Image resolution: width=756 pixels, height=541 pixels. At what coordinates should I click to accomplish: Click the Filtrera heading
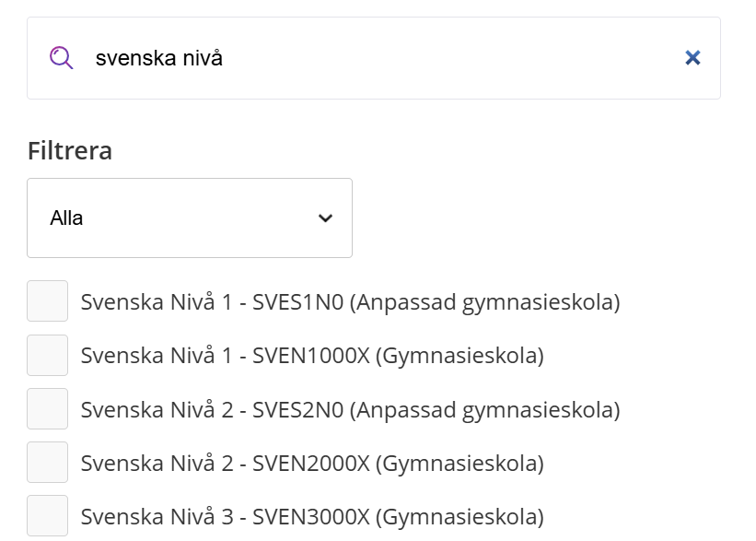pyautogui.click(x=70, y=150)
